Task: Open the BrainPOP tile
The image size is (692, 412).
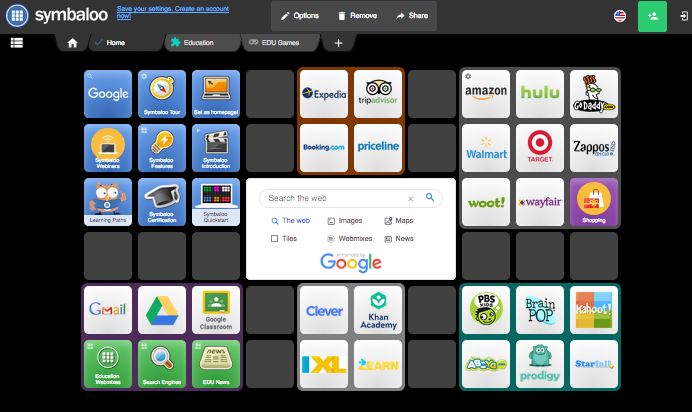Action: pos(540,310)
